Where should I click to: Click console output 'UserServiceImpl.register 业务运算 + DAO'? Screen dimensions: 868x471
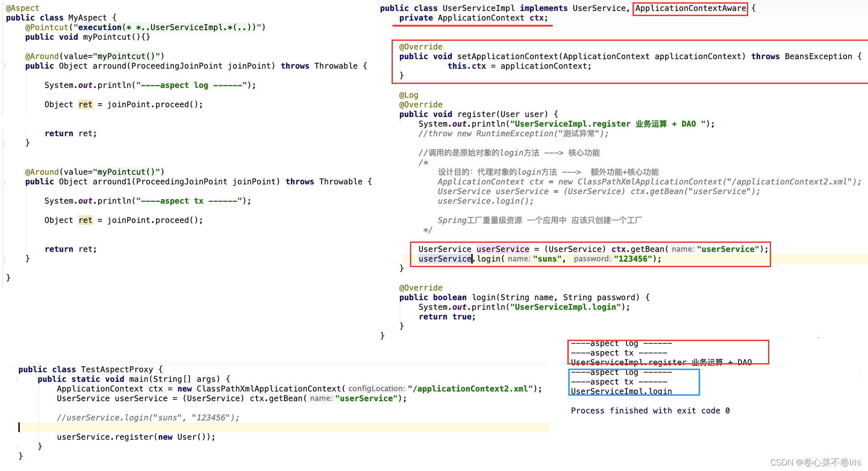point(661,363)
